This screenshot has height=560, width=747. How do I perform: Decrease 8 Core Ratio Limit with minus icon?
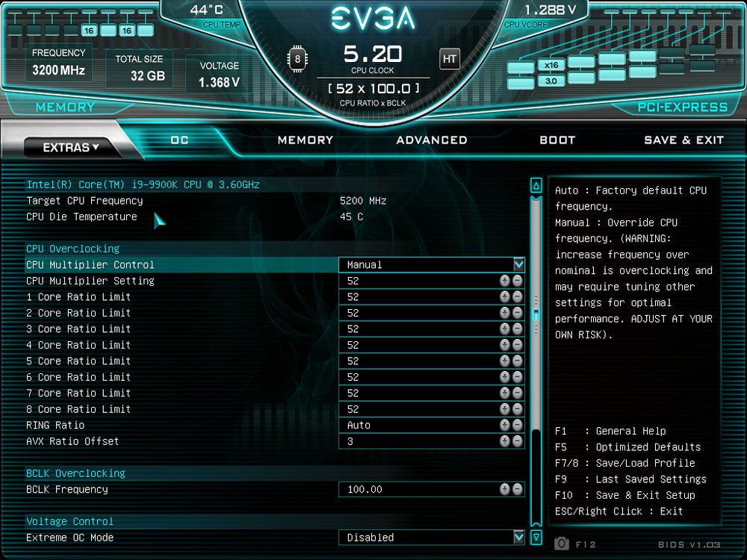click(x=517, y=409)
